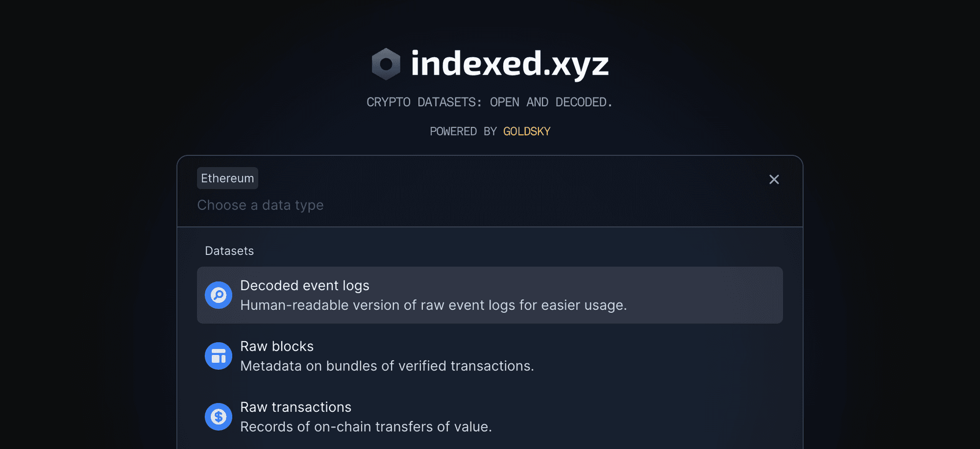980x449 pixels.
Task: Select the Decoded event logs magnifier icon
Action: click(218, 295)
